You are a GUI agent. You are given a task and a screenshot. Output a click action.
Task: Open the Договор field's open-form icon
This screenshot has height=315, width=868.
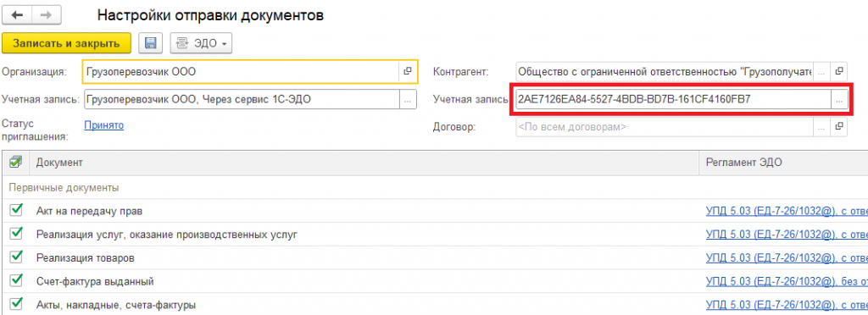click(839, 126)
